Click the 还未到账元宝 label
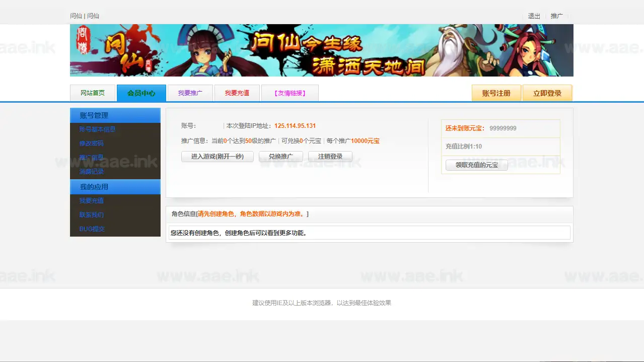 click(x=465, y=128)
